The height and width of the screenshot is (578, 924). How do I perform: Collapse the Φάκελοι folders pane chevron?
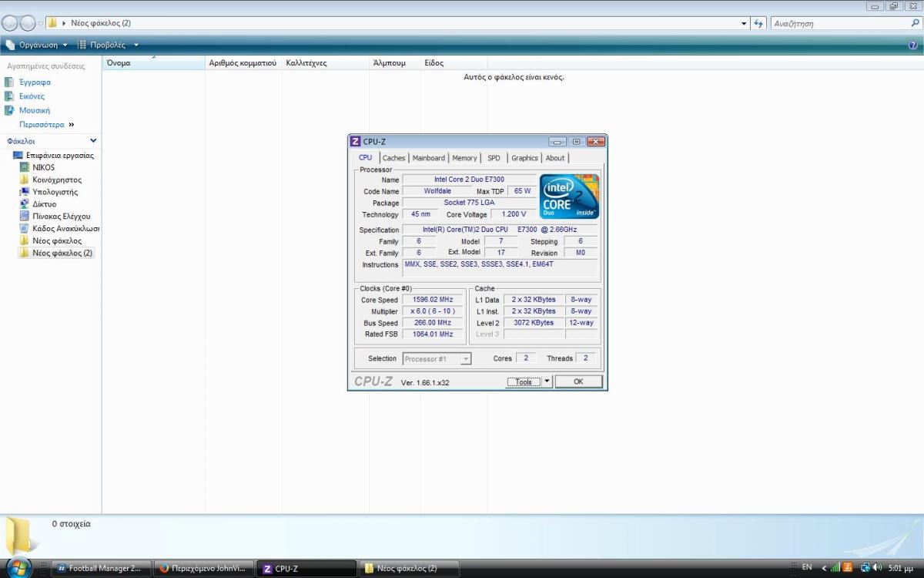[x=93, y=141]
